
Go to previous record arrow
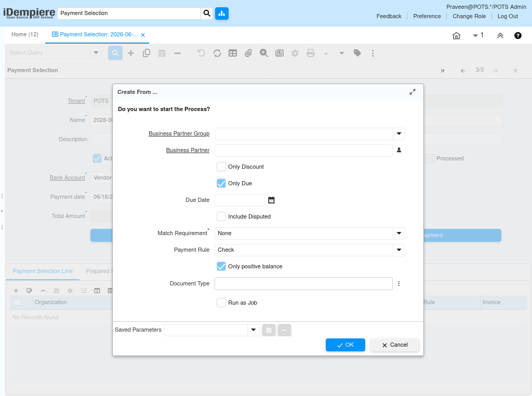tap(463, 71)
